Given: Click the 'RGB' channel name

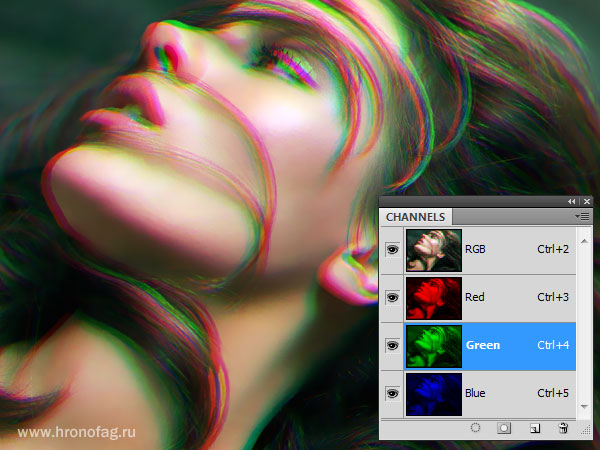Looking at the screenshot, I should tap(475, 249).
